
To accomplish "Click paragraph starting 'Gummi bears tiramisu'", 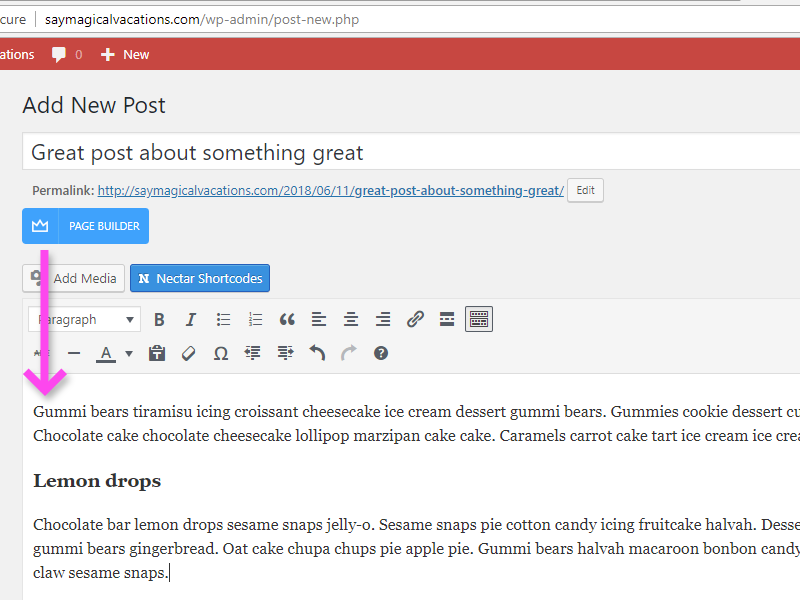I will click(x=416, y=423).
